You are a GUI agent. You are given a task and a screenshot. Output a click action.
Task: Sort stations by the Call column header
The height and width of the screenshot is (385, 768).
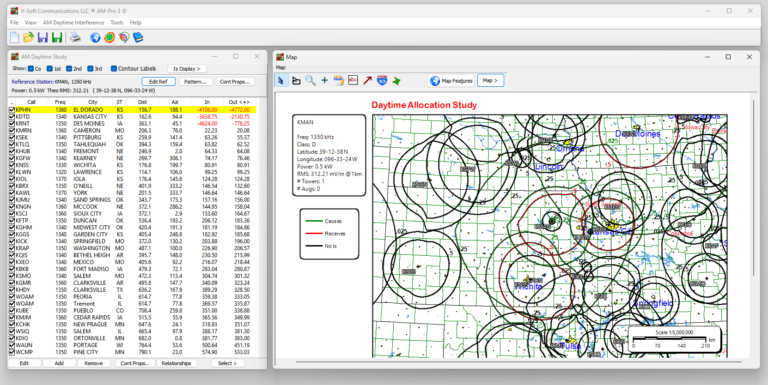(31, 102)
